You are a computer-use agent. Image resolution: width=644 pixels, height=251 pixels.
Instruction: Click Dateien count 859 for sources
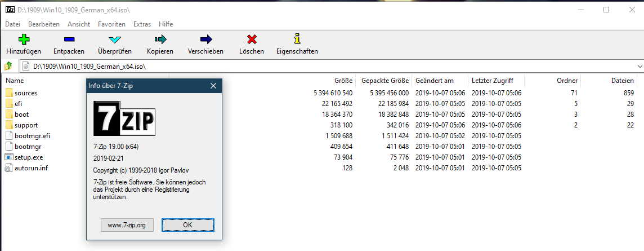[629, 93]
